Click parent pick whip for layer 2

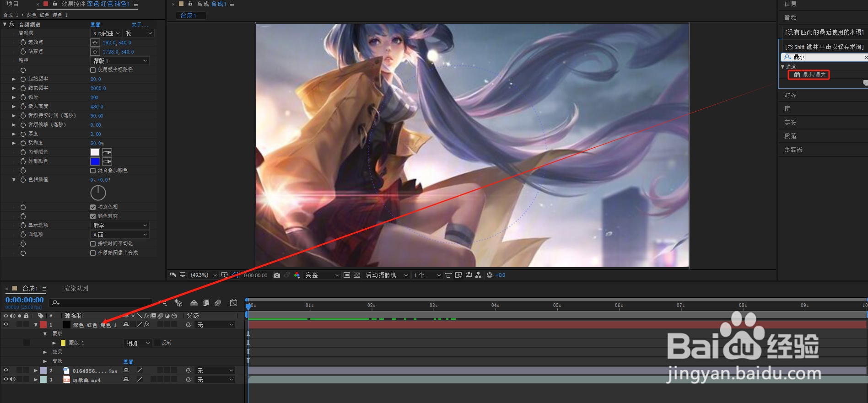pos(189,370)
